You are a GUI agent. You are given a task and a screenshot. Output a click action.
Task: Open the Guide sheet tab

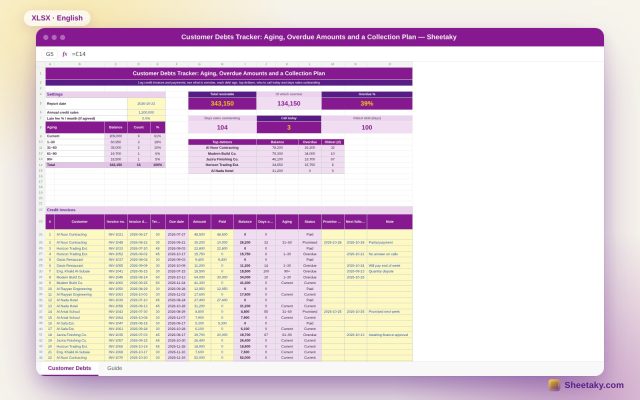[114, 368]
